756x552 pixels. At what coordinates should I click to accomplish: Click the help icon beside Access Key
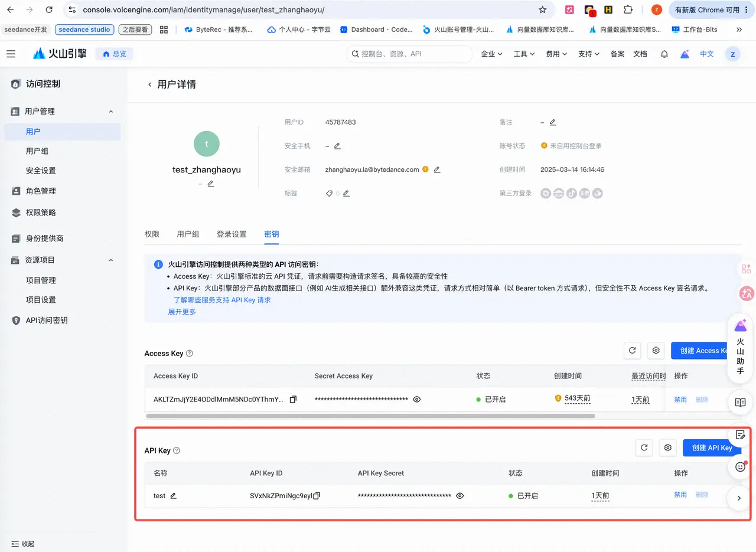tap(190, 354)
